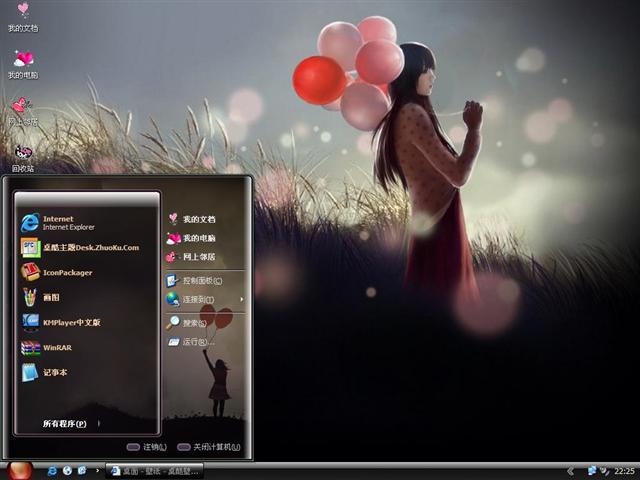Select 搜索 (Search) in the Start menu
This screenshot has width=640, height=480.
coord(194,323)
